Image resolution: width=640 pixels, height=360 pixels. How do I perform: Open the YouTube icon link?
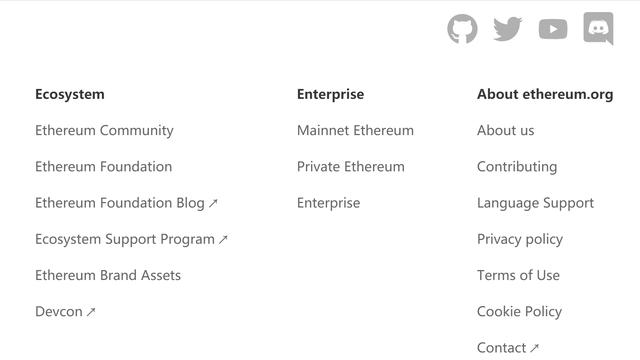[x=553, y=29]
